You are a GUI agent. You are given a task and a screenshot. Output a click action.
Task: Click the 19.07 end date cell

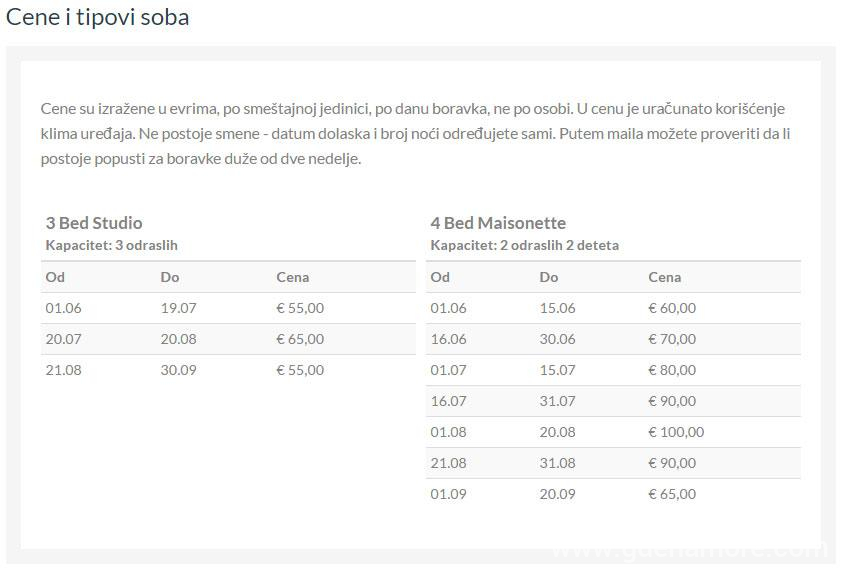tap(178, 308)
